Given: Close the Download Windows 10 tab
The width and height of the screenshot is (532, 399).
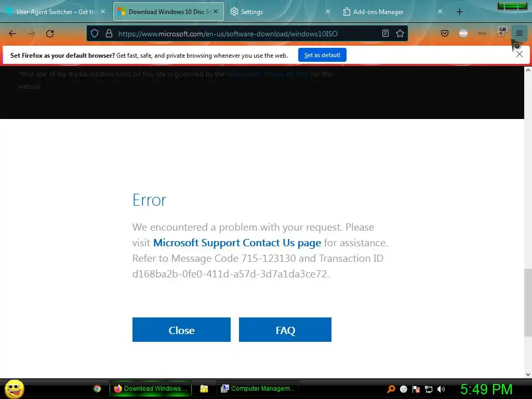Looking at the screenshot, I should click(x=216, y=11).
